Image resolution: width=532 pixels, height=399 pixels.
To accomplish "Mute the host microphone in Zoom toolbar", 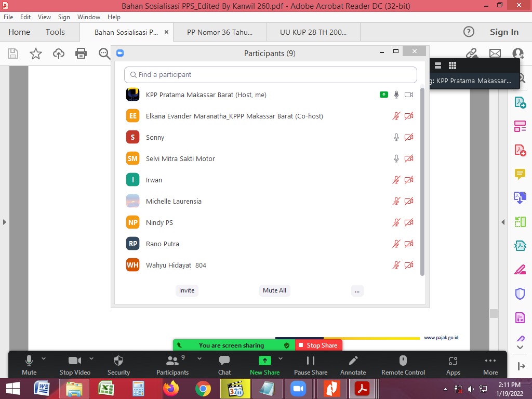I will (29, 361).
